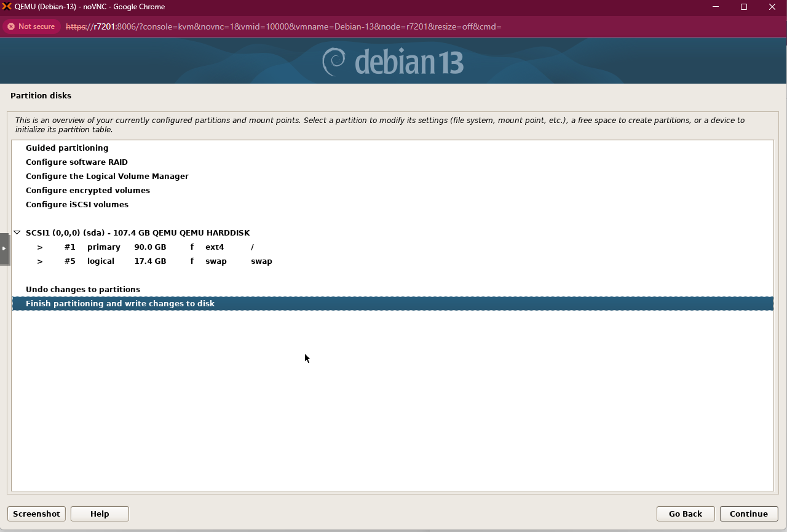Select Guided partitioning option
787x532 pixels.
(67, 148)
